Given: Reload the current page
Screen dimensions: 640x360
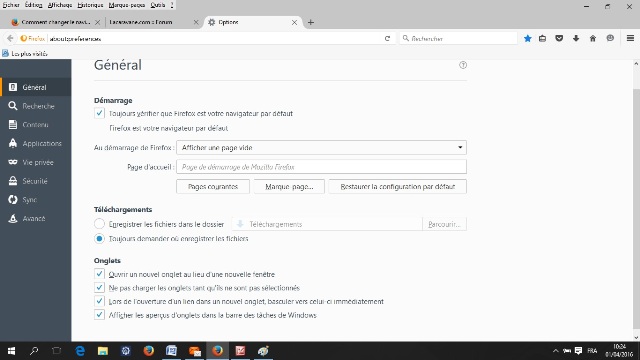Looking at the screenshot, I should pos(387,38).
